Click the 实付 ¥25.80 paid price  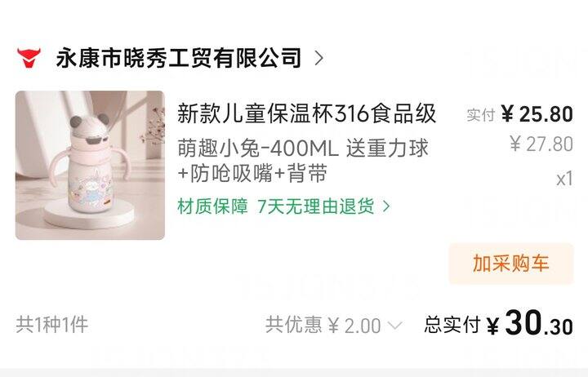tap(519, 114)
